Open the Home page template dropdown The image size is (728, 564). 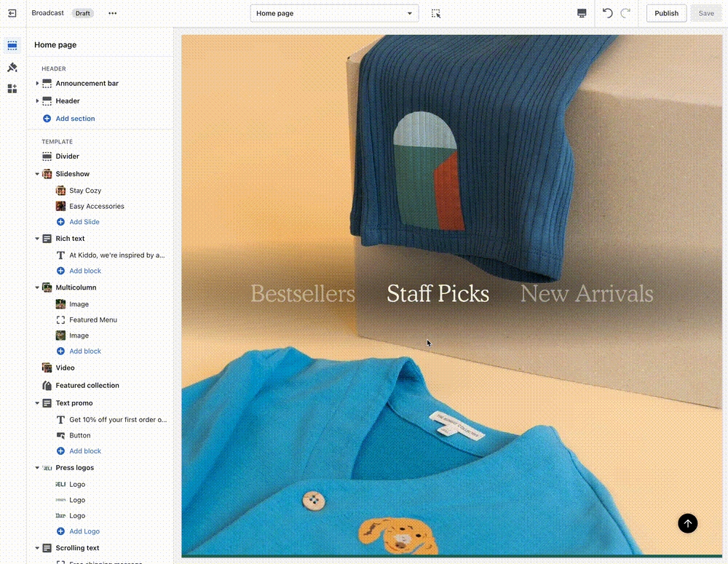click(x=334, y=13)
